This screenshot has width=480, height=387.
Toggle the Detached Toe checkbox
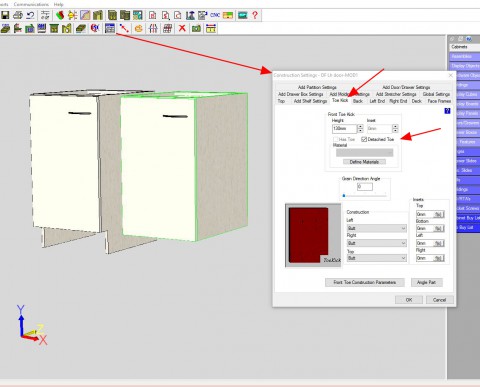(x=364, y=139)
